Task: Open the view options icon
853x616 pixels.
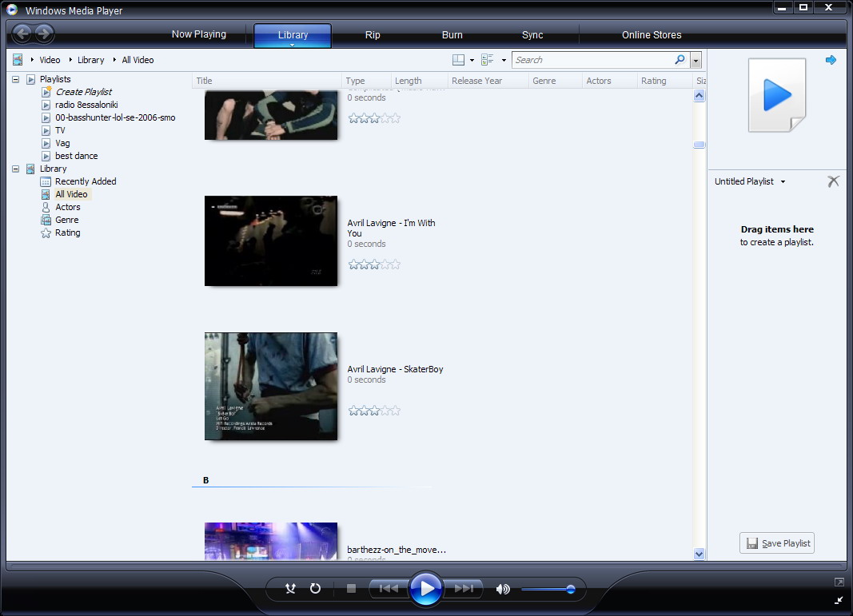Action: 488,60
